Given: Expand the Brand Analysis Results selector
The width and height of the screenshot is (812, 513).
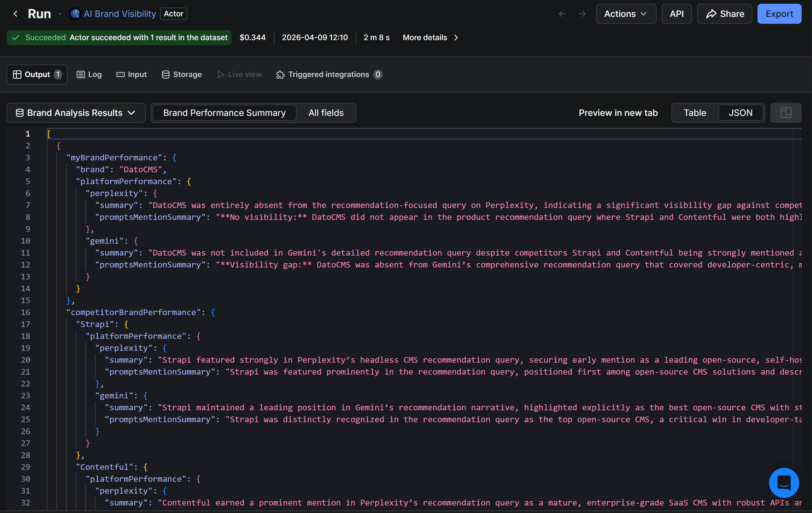Looking at the screenshot, I should coord(132,113).
